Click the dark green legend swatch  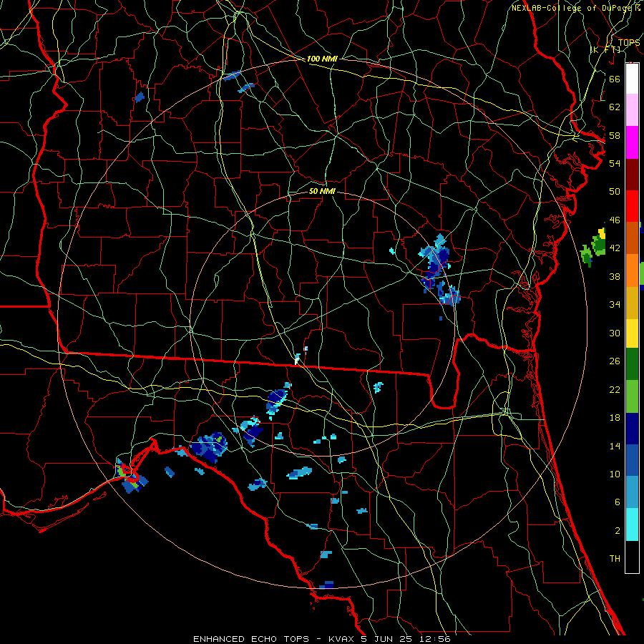[632, 364]
